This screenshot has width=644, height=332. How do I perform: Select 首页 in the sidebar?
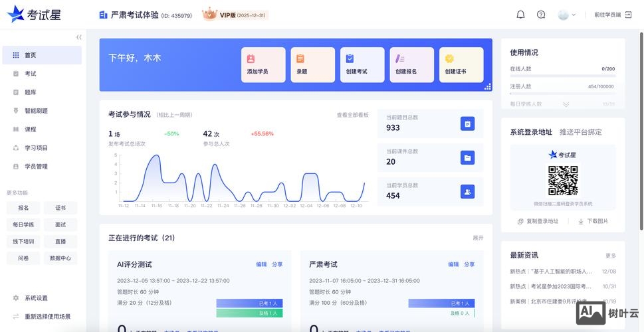pyautogui.click(x=42, y=55)
